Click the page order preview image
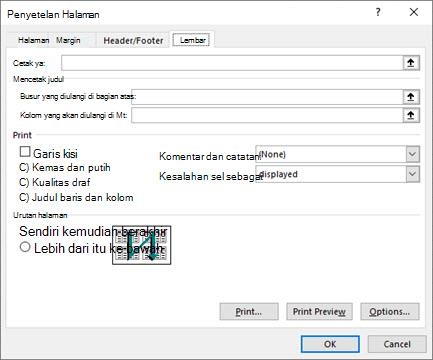This screenshot has height=360, width=433. [142, 245]
